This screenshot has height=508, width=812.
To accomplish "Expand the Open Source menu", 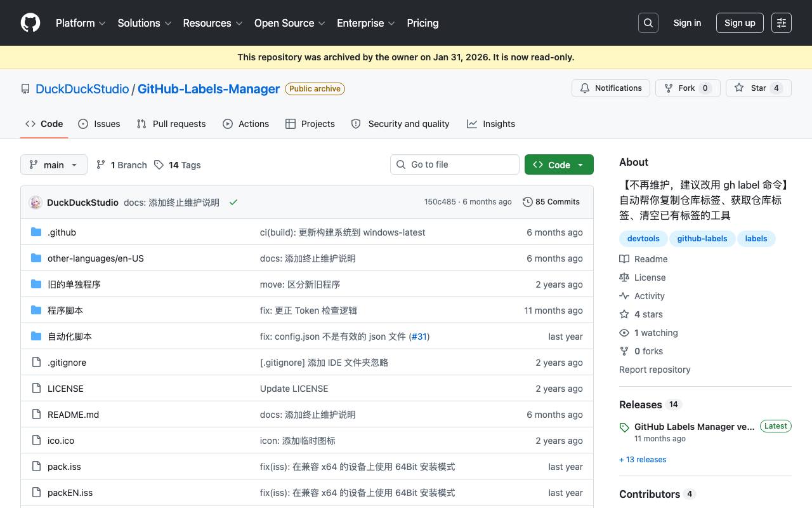I will coord(290,23).
